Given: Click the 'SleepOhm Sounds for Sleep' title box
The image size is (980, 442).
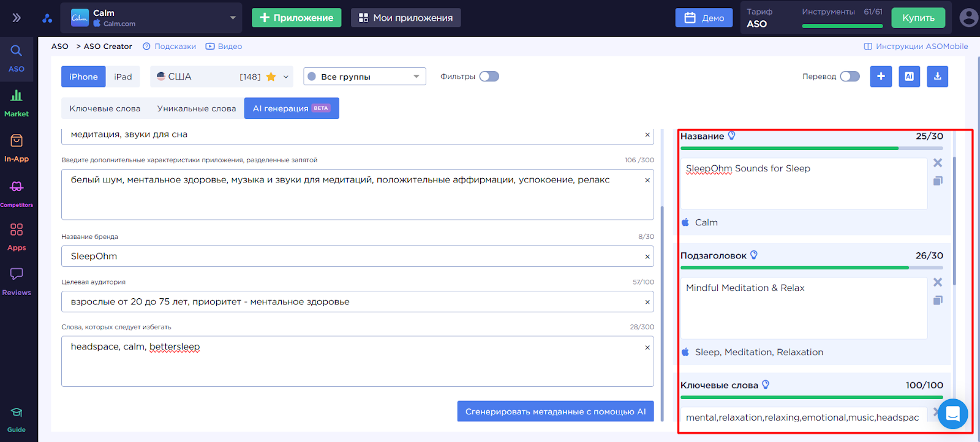Looking at the screenshot, I should 804,184.
